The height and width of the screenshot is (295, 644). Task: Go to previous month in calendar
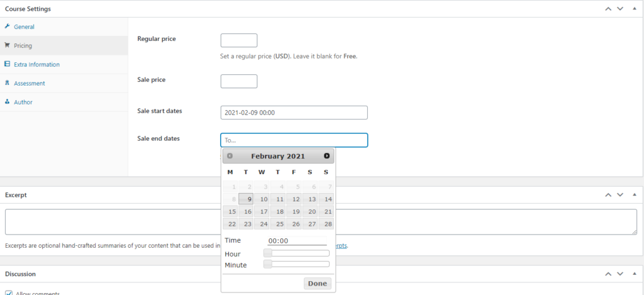pyautogui.click(x=230, y=156)
